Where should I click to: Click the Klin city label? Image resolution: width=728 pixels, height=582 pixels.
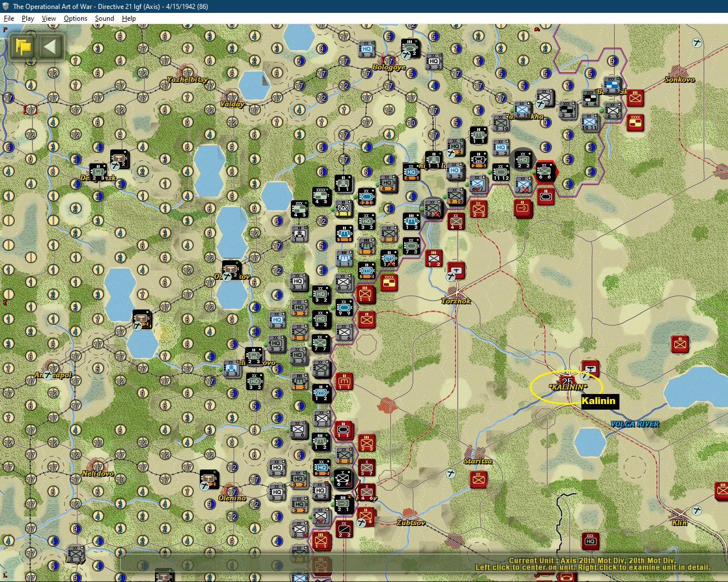tap(679, 523)
